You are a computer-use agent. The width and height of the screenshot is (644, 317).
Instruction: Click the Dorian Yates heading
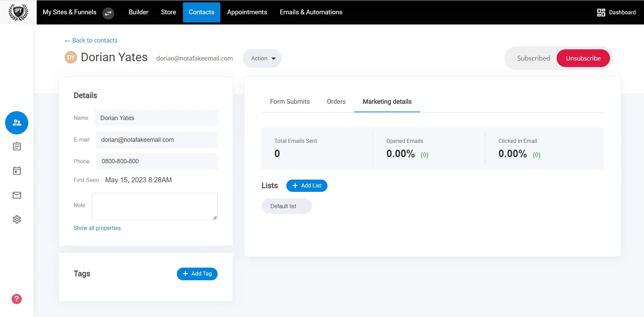point(114,57)
